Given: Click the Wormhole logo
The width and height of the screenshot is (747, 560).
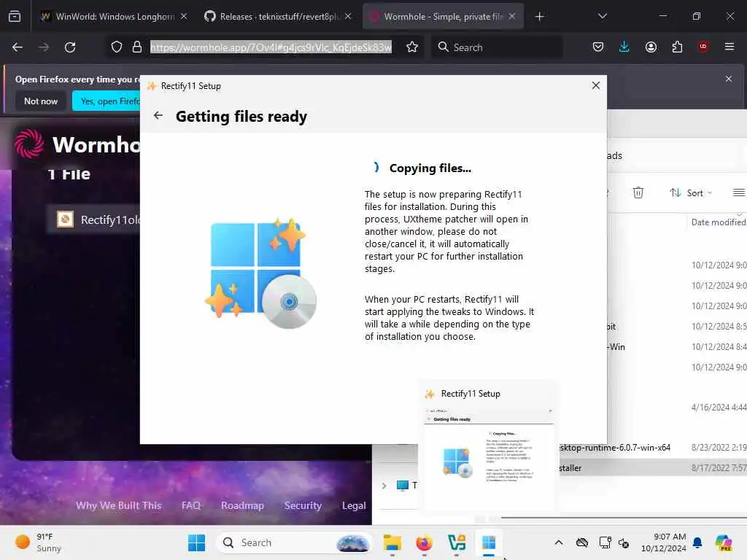Looking at the screenshot, I should [x=29, y=144].
